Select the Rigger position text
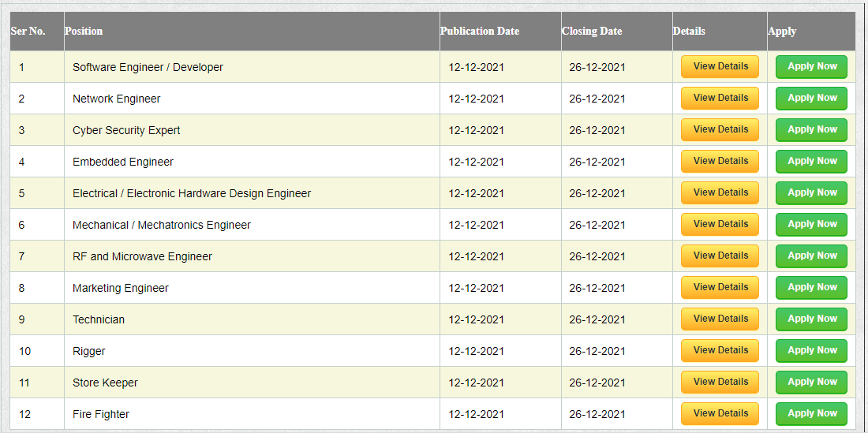This screenshot has height=433, width=868. (88, 351)
